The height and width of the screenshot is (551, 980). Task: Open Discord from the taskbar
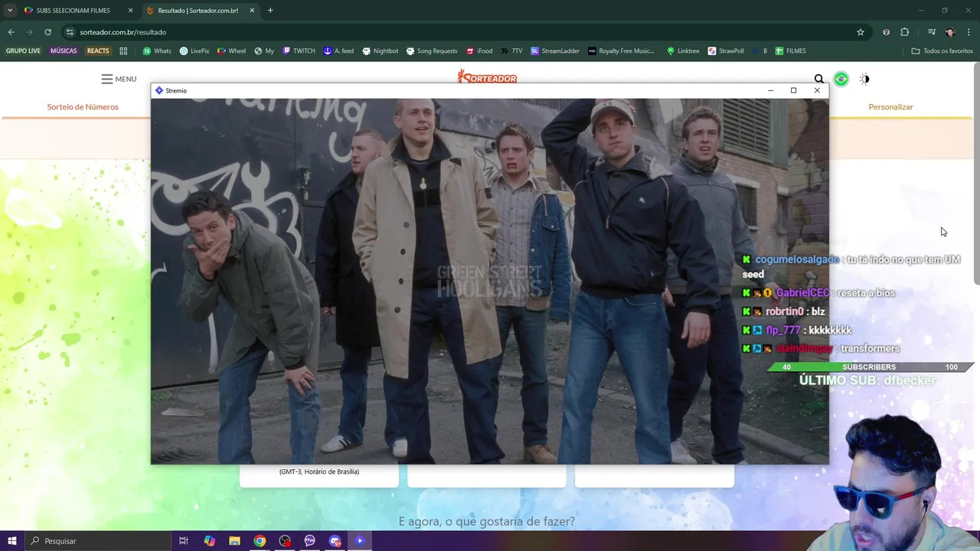pos(335,541)
